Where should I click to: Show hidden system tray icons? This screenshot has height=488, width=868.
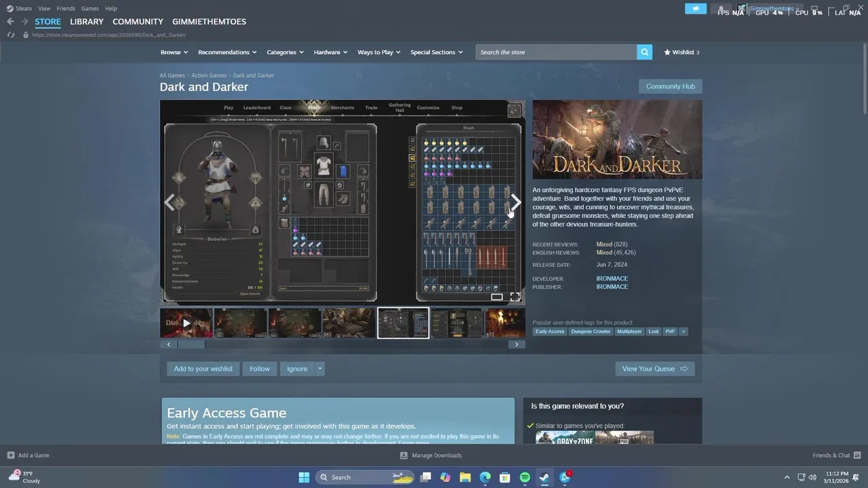[x=787, y=477]
